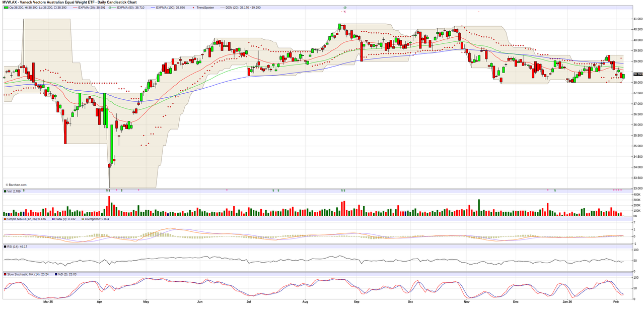The image size is (644, 310).
Task: Click the %D (3): 23.03 label
Action: pos(68,274)
